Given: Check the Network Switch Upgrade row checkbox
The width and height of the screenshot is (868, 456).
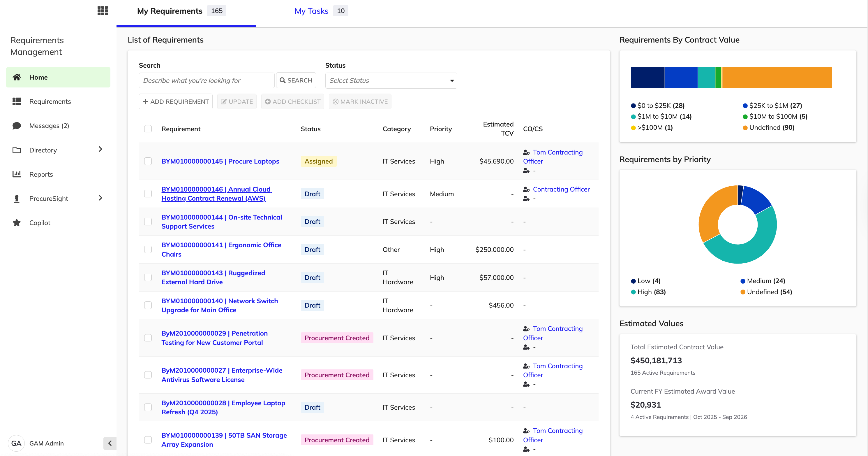Looking at the screenshot, I should click(148, 305).
